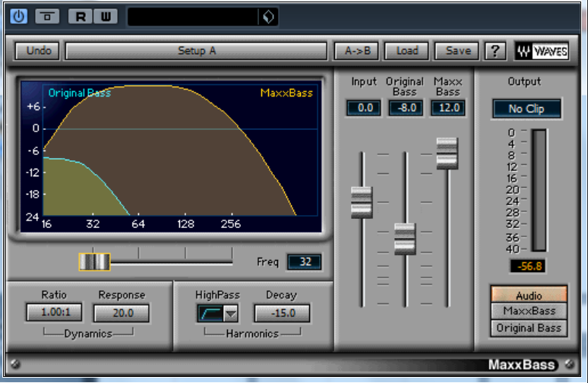This screenshot has height=383, width=588.
Task: Expand the HighPass dropdown arrow
Action: click(231, 314)
